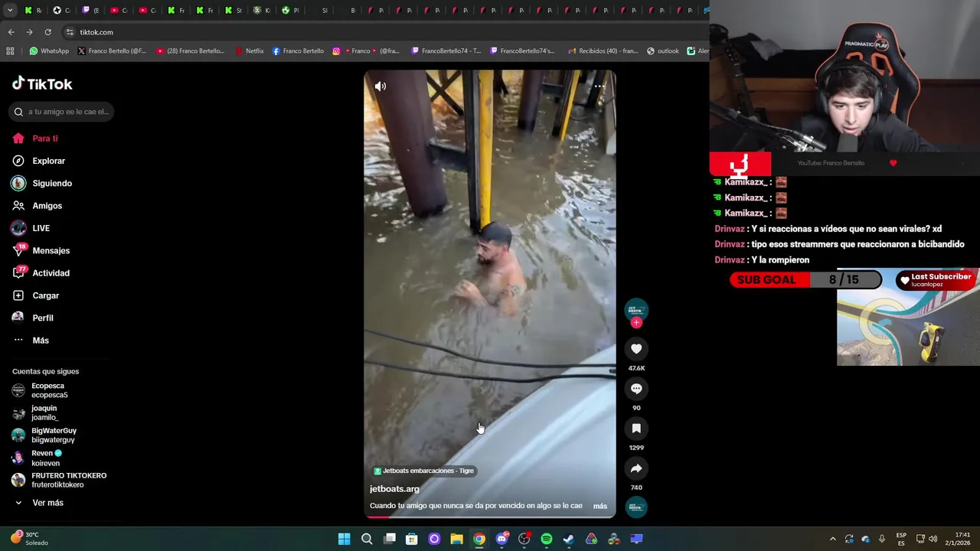The image size is (980, 551).
Task: Open Steam from the taskbar
Action: coord(569,539)
